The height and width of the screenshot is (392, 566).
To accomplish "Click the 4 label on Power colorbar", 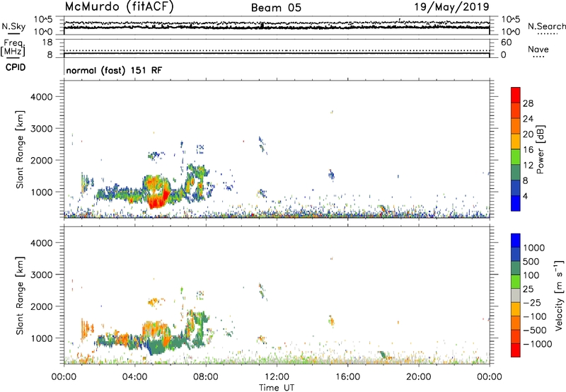I will [525, 196].
